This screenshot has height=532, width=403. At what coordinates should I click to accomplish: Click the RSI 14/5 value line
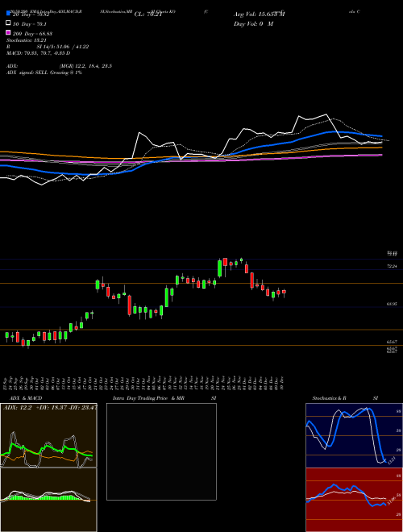(x=48, y=47)
